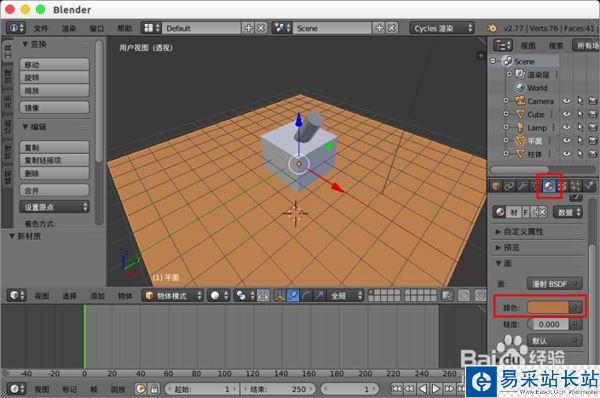Open the 物体模式 interaction mode dropdown

coord(173,295)
